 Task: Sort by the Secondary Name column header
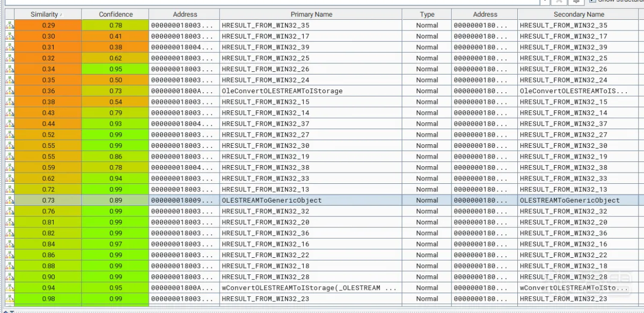pyautogui.click(x=579, y=14)
